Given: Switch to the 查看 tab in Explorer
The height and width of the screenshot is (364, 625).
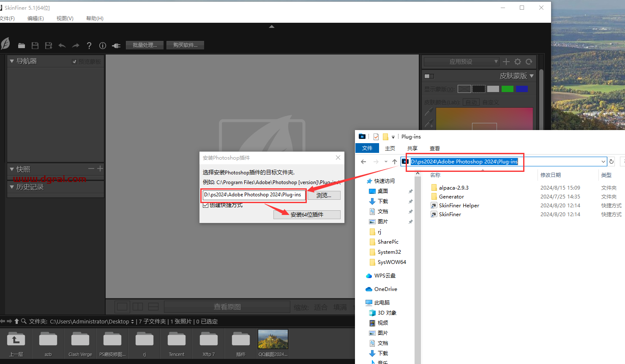Looking at the screenshot, I should coord(435,149).
